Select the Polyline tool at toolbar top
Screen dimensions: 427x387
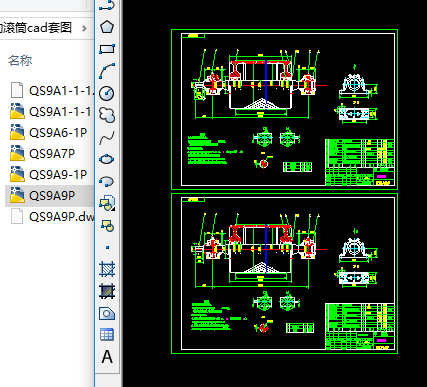pos(107,5)
